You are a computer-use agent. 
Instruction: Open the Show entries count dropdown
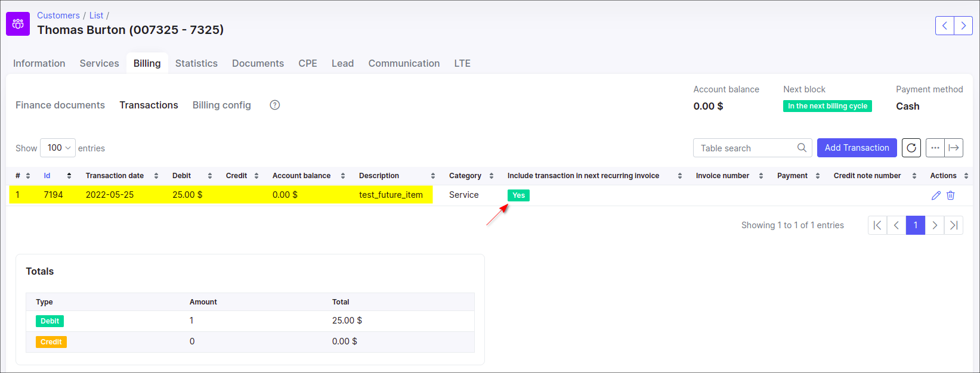pos(58,148)
